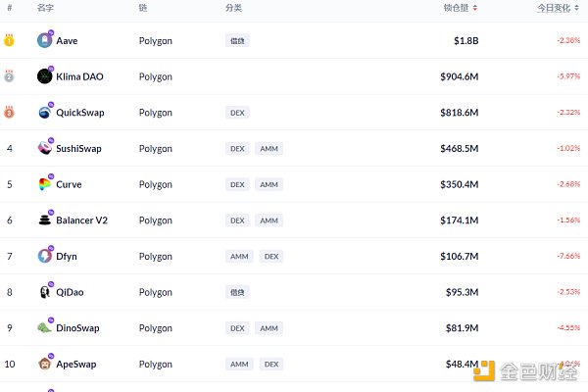Click the 名字 column header
The height and width of the screenshot is (392, 588).
45,8
